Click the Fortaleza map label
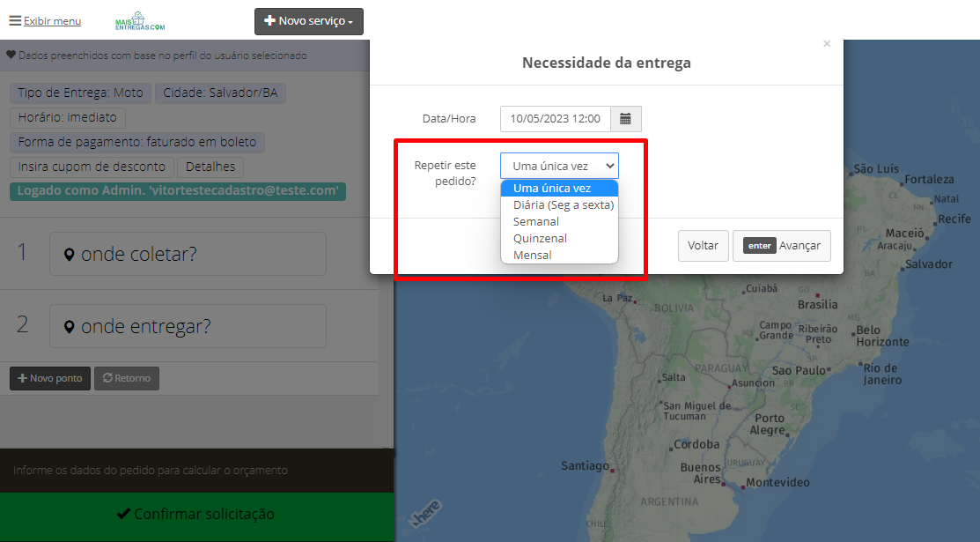 point(930,180)
